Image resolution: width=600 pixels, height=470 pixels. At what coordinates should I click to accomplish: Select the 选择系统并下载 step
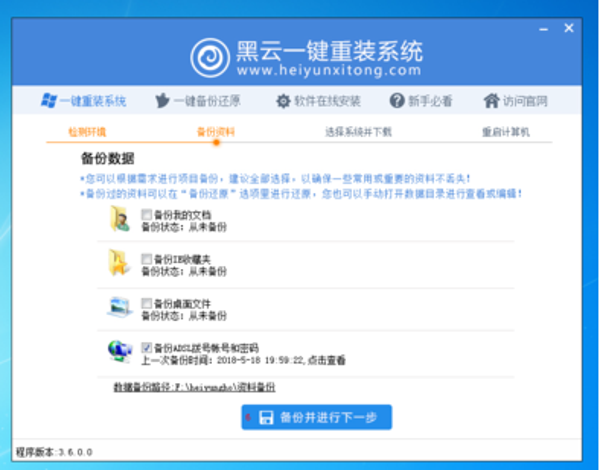[x=359, y=132]
